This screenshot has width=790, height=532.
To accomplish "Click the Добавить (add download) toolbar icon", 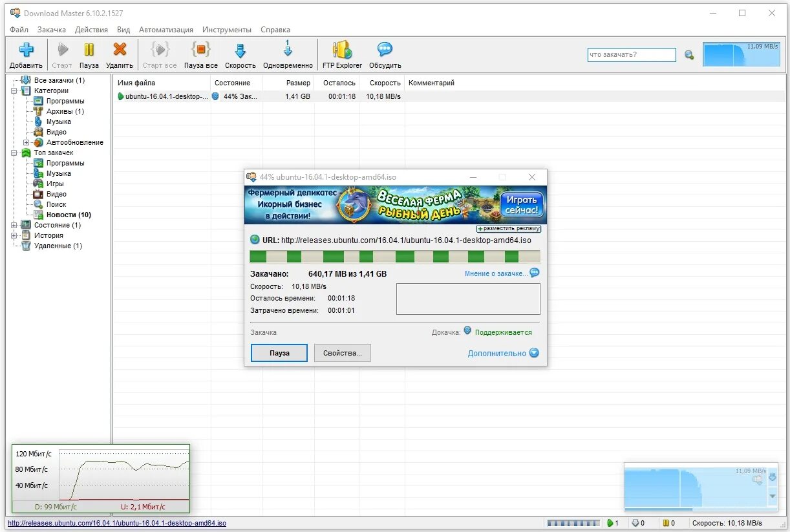I will pyautogui.click(x=26, y=50).
